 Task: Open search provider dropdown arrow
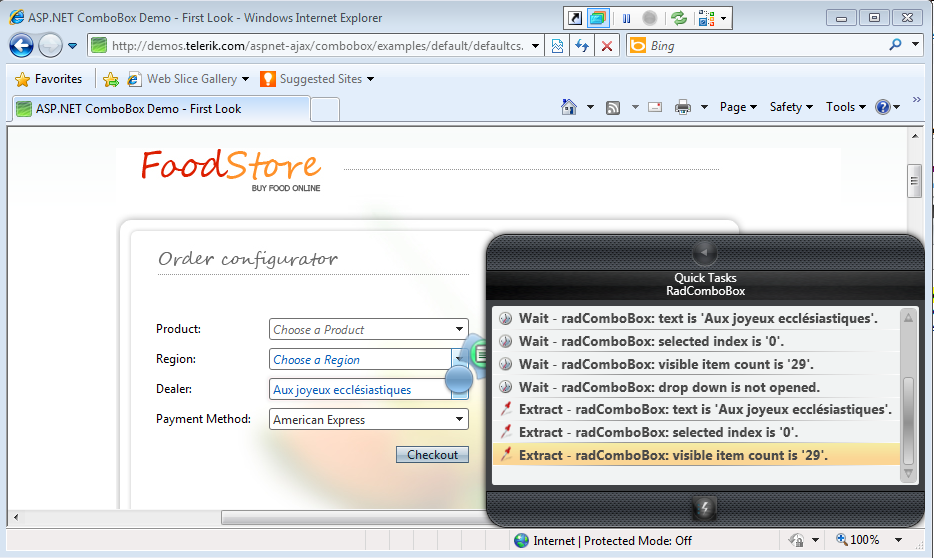pos(916,44)
